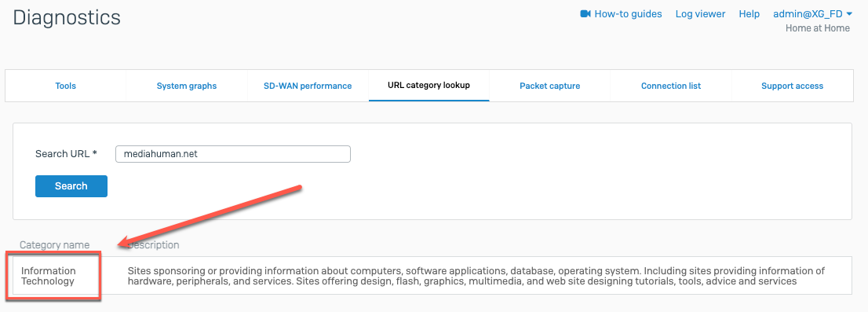The image size is (868, 312).
Task: Switch to the Tools tab
Action: tap(65, 86)
